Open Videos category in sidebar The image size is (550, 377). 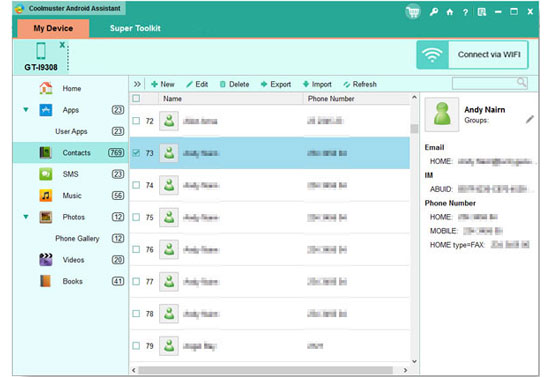(73, 260)
